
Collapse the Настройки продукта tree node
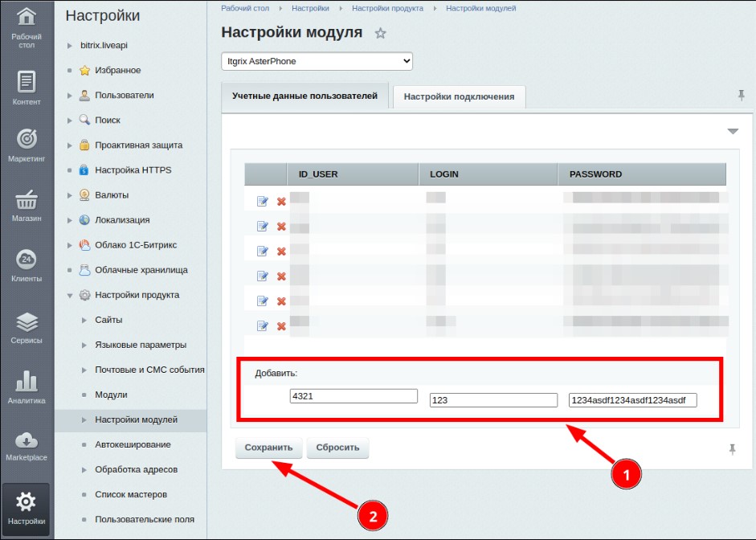[71, 295]
